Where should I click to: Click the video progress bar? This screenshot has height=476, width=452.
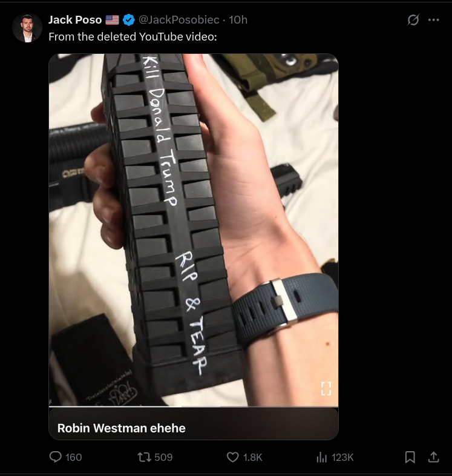click(194, 406)
